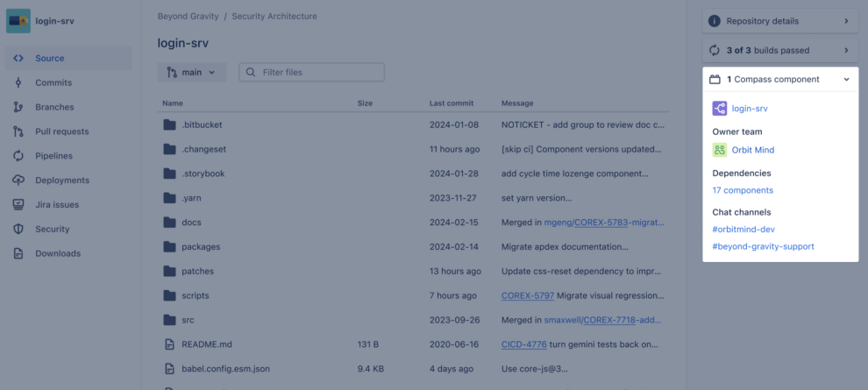Open the login-srv Compass component link
868x390 pixels.
click(750, 109)
